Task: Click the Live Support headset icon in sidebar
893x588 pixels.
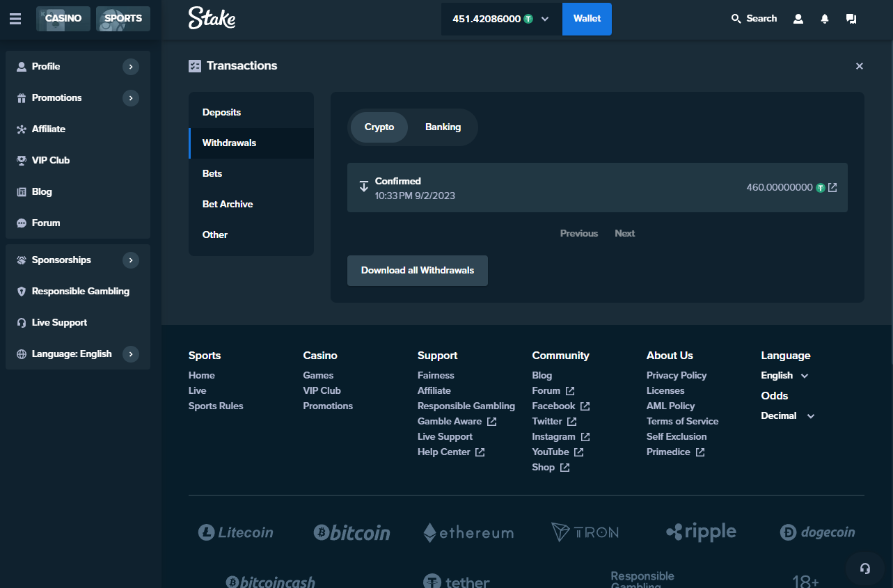Action: coord(22,323)
